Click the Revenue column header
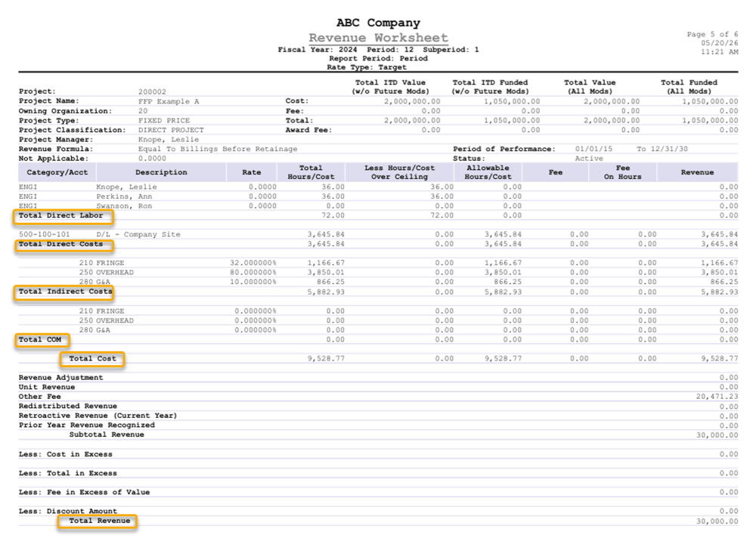 (x=697, y=172)
